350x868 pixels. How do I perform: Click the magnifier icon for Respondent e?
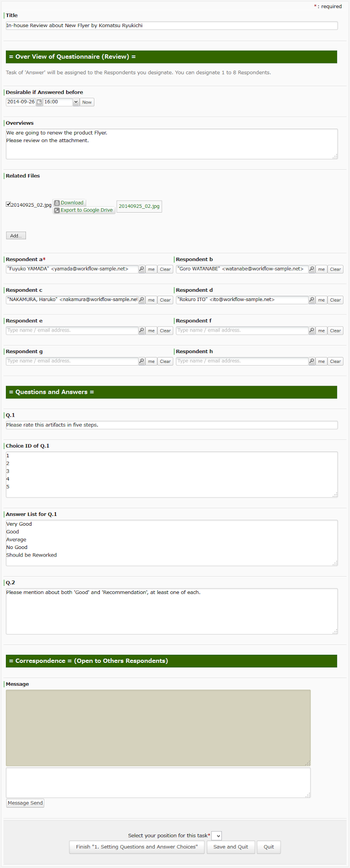pos(142,330)
